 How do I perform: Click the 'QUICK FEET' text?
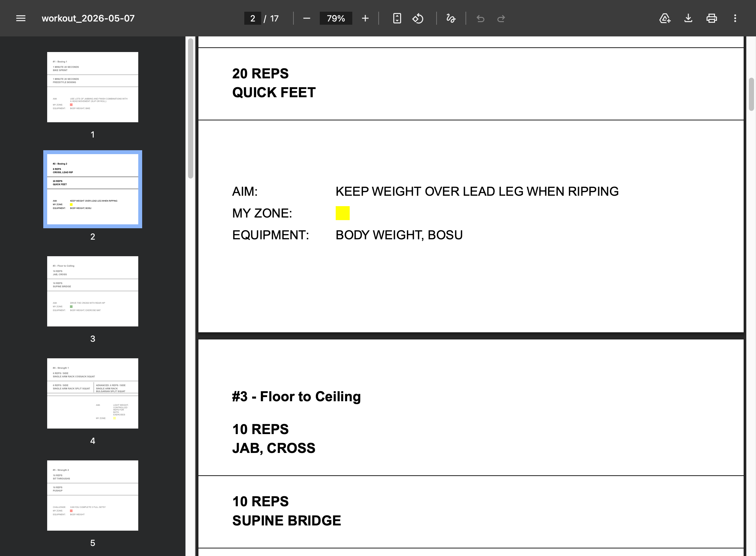pyautogui.click(x=274, y=92)
